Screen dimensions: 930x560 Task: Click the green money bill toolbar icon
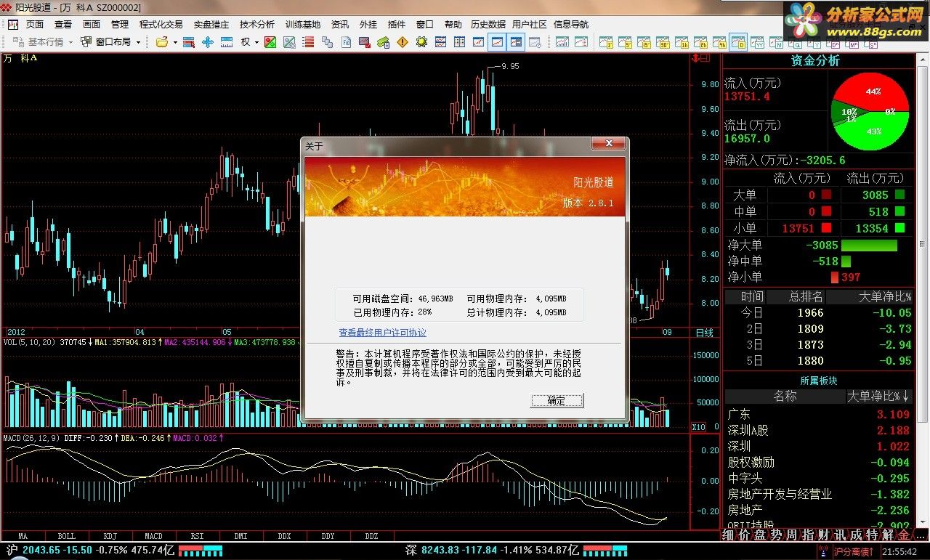(x=383, y=42)
